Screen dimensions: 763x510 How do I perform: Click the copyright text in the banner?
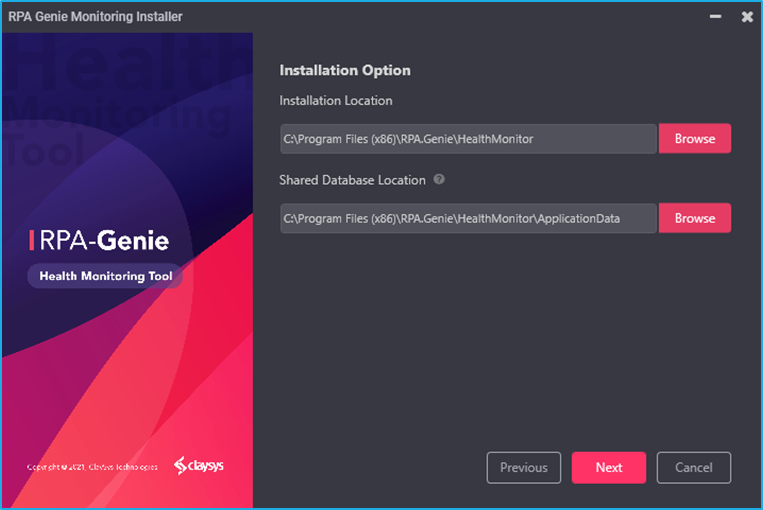[90, 467]
